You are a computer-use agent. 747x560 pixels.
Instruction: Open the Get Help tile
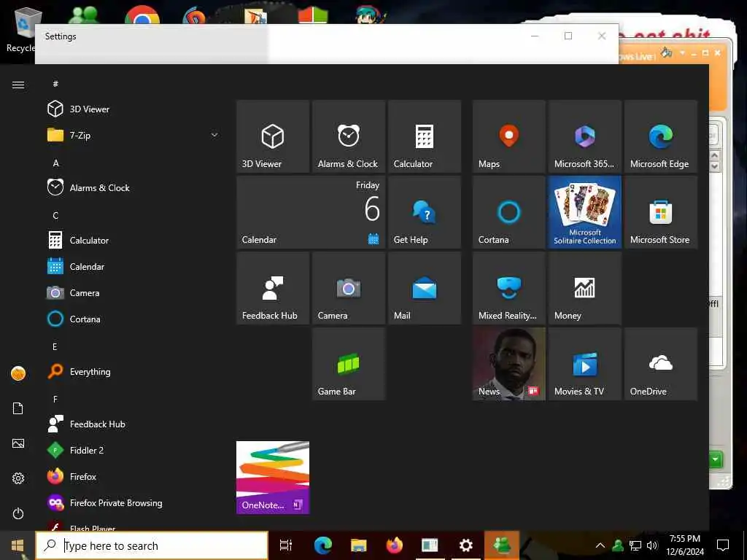pyautogui.click(x=425, y=212)
